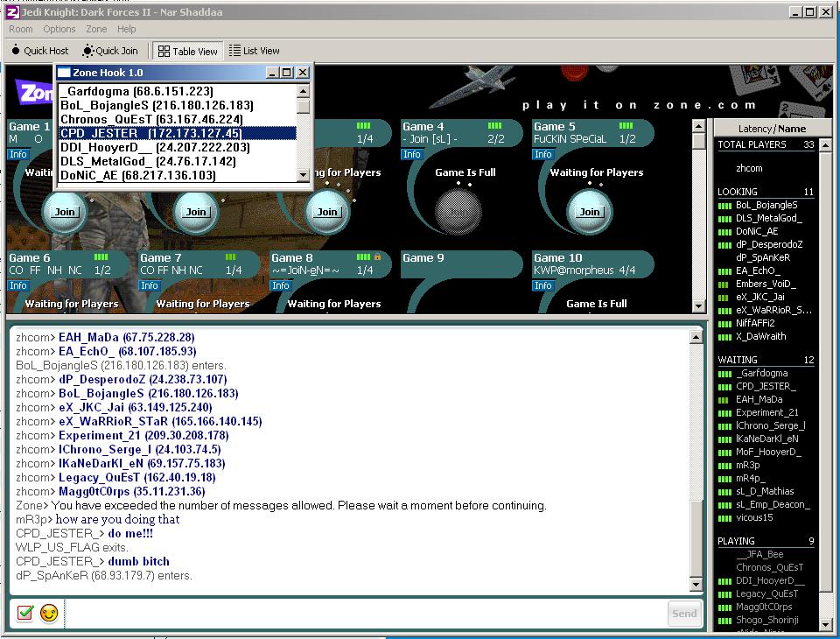Select BoL_BojangleS entry in Zone Hook list

[x=178, y=105]
